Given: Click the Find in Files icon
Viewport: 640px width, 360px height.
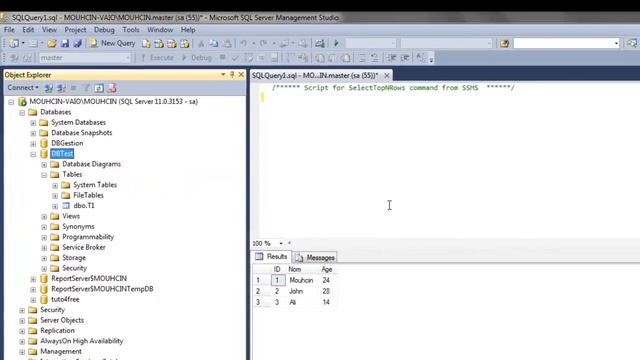Looking at the screenshot, I should click(x=504, y=43).
